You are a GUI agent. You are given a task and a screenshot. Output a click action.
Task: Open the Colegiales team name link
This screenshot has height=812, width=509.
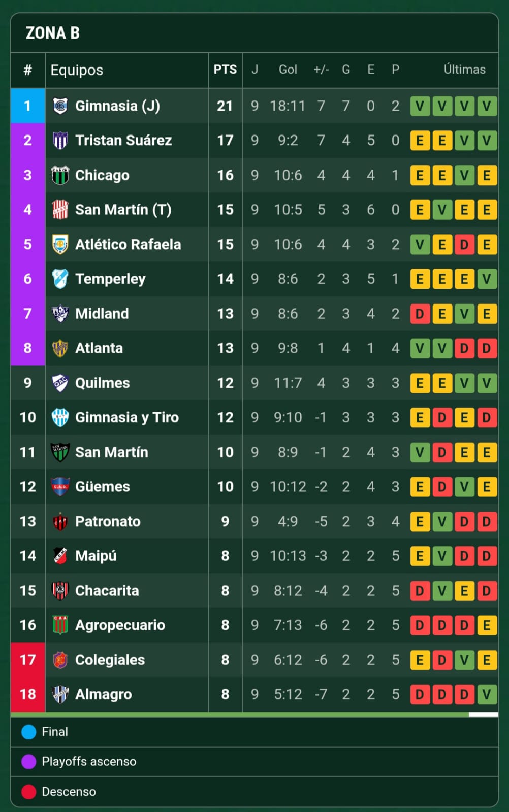pyautogui.click(x=110, y=660)
